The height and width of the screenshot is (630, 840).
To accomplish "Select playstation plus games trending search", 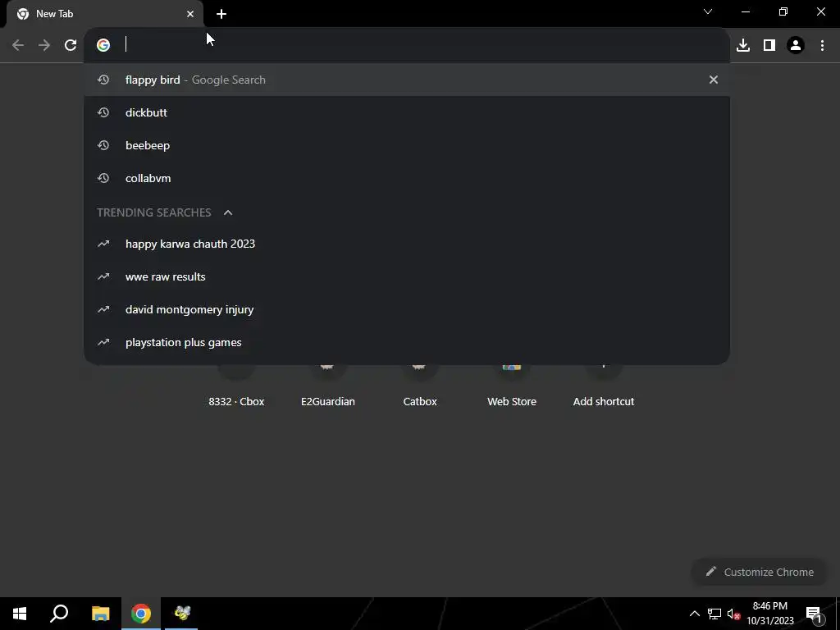I will pos(407,342).
